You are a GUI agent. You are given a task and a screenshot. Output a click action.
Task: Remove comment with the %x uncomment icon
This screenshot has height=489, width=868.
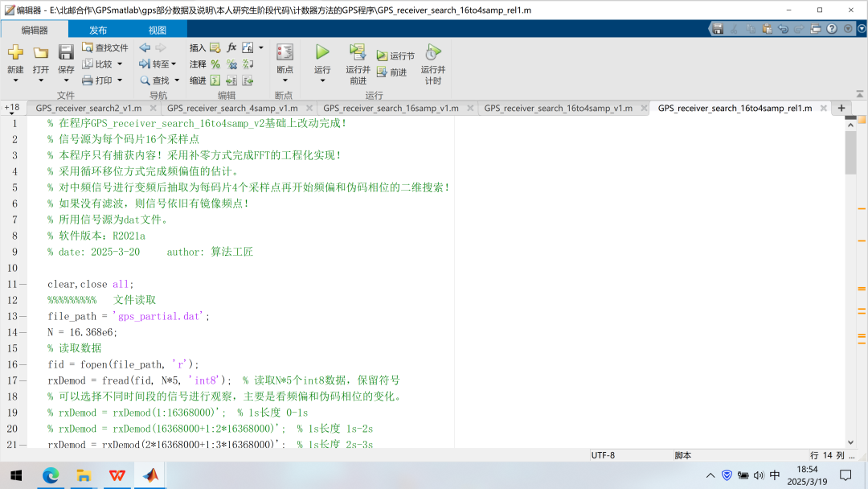231,64
